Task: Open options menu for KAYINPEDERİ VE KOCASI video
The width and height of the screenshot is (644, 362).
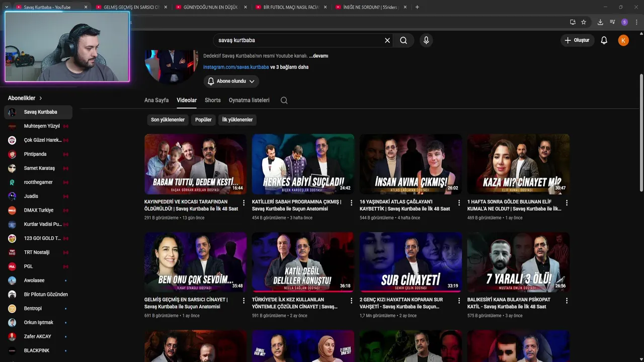Action: click(244, 203)
